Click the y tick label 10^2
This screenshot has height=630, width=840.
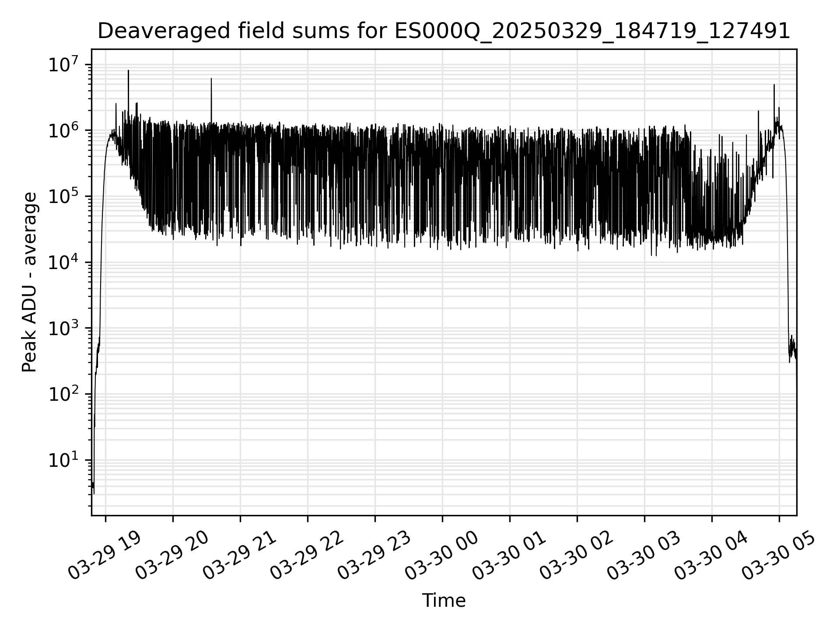click(x=64, y=394)
